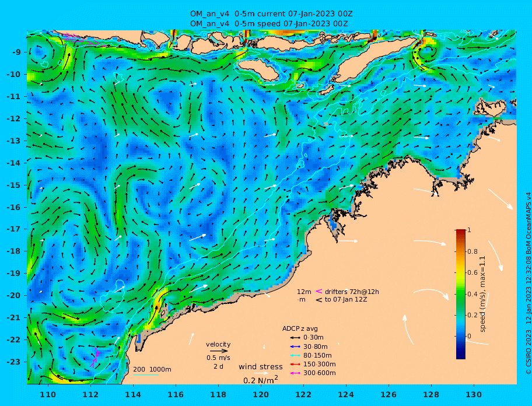Click the colorbar tick value '1'

(x=469, y=230)
